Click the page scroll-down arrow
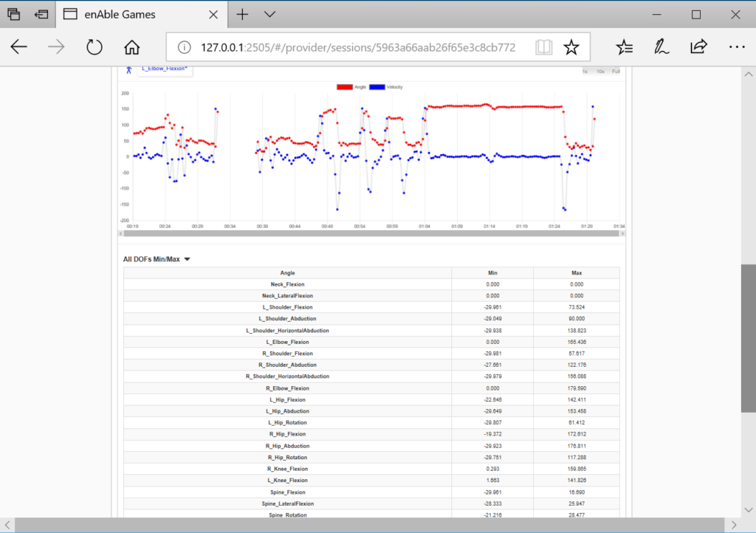This screenshot has height=533, width=756. click(x=749, y=510)
